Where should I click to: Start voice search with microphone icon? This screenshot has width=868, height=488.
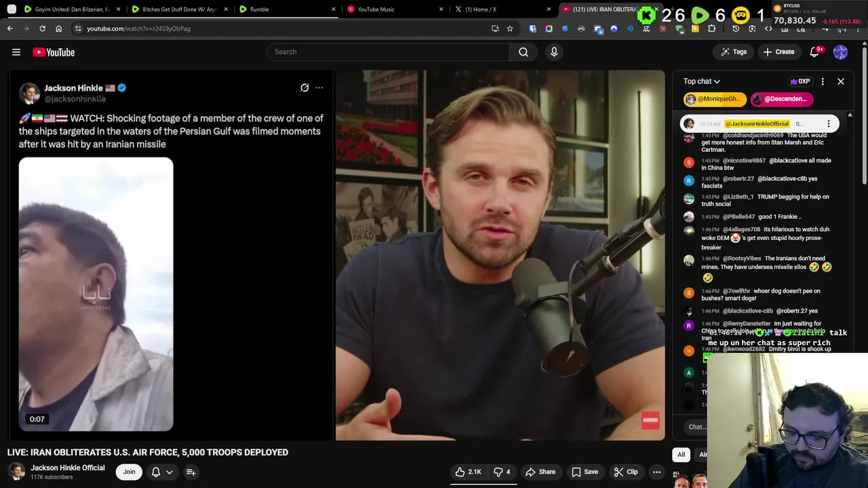click(x=554, y=52)
